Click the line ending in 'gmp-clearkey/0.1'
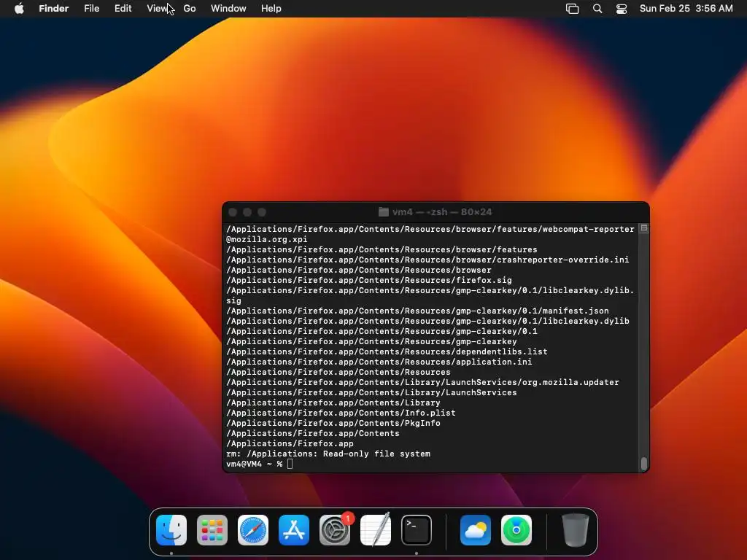This screenshot has width=747, height=560. [382, 331]
